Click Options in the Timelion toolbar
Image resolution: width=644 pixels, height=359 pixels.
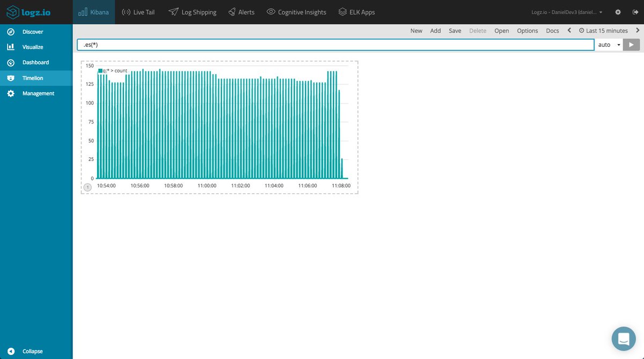(528, 31)
